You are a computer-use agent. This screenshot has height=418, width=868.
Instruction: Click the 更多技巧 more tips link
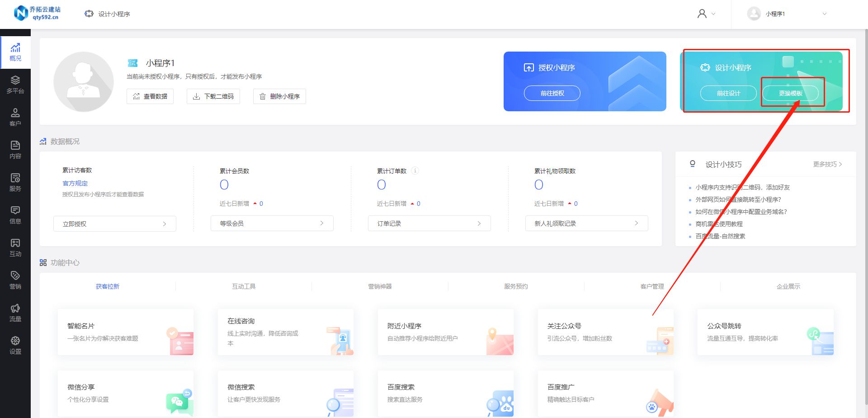point(826,164)
